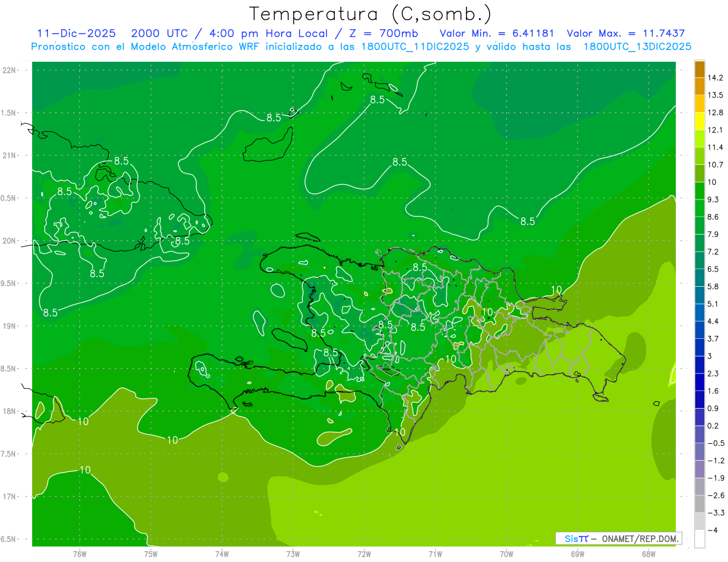This screenshot has width=728, height=562.
Task: Click the '-4' color scale label
Action: 712,530
